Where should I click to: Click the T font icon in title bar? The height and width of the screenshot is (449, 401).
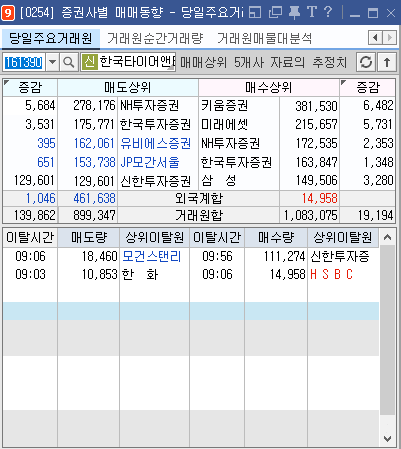(x=312, y=12)
